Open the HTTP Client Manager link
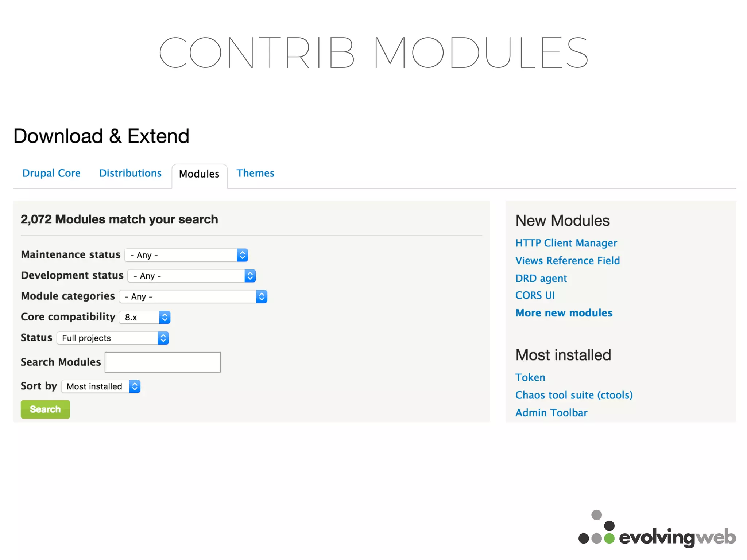 coord(566,243)
